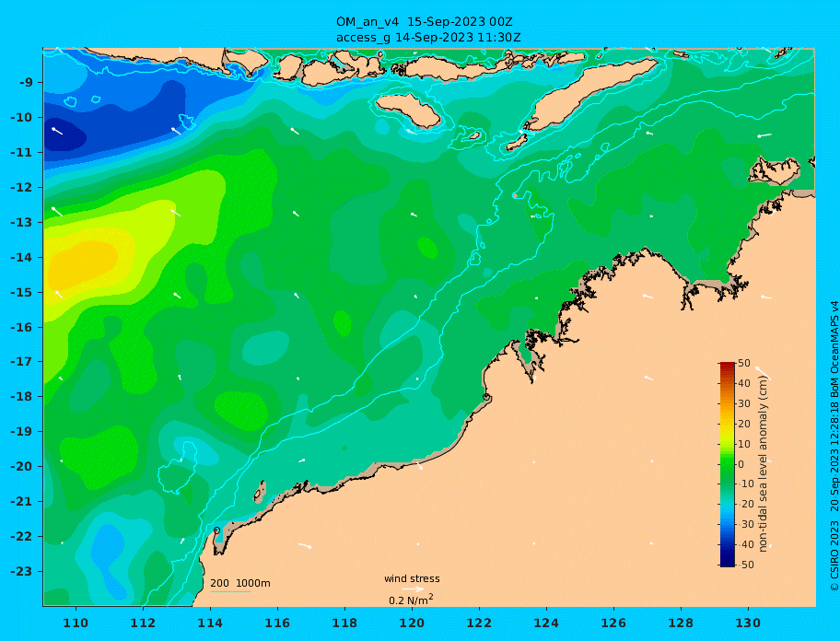
Task: Click longitude label 126
Action: [613, 623]
